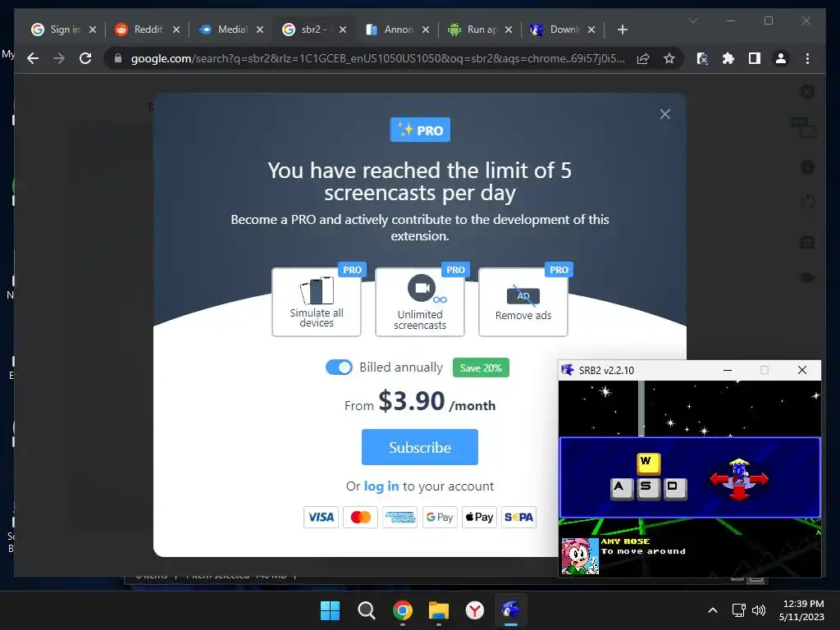Open a new browser tab
840x630 pixels.
[x=622, y=30]
